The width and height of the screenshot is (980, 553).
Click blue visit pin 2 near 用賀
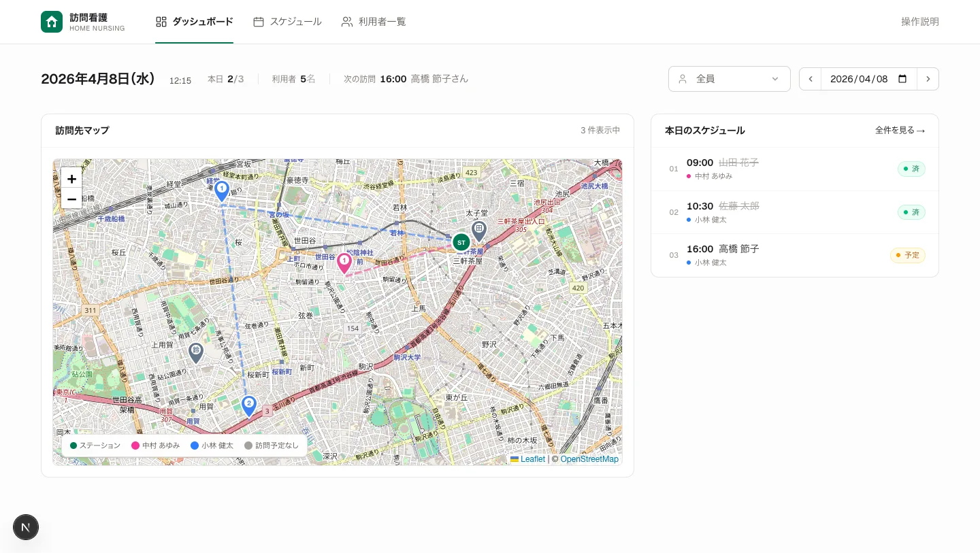coord(249,406)
